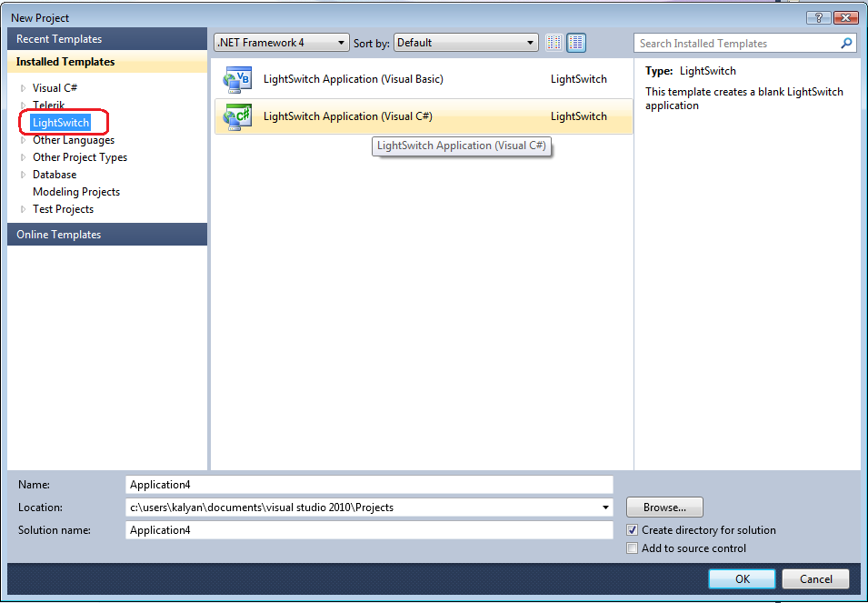Expand the Database tree node
This screenshot has height=603, width=868.
pos(24,175)
